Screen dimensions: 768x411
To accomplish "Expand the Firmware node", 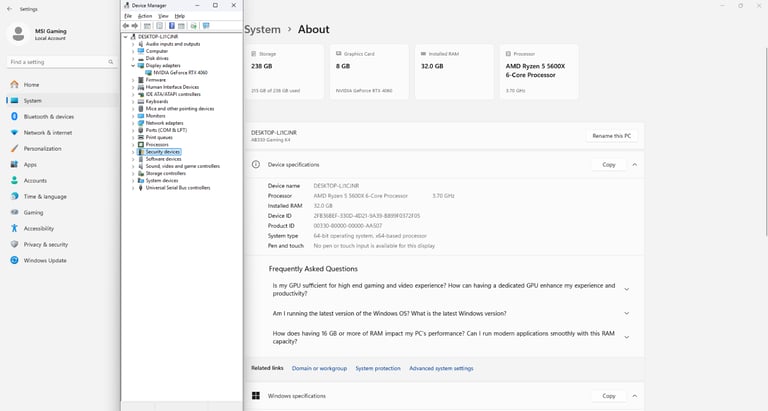I will 133,80.
